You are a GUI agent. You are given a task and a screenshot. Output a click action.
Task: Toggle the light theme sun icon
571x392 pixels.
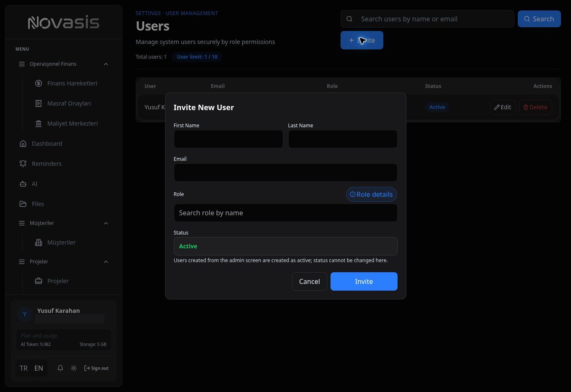(74, 368)
